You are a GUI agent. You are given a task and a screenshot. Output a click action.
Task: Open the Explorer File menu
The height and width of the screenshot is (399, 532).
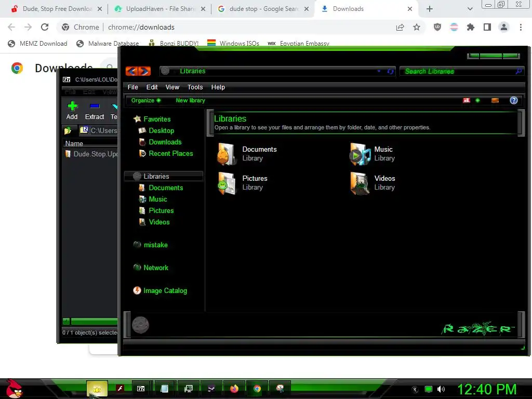click(x=132, y=87)
